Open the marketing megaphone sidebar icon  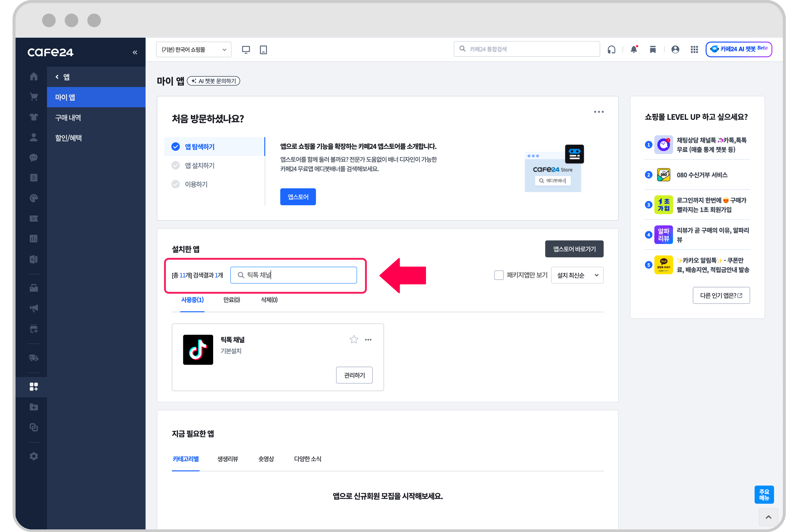34,308
